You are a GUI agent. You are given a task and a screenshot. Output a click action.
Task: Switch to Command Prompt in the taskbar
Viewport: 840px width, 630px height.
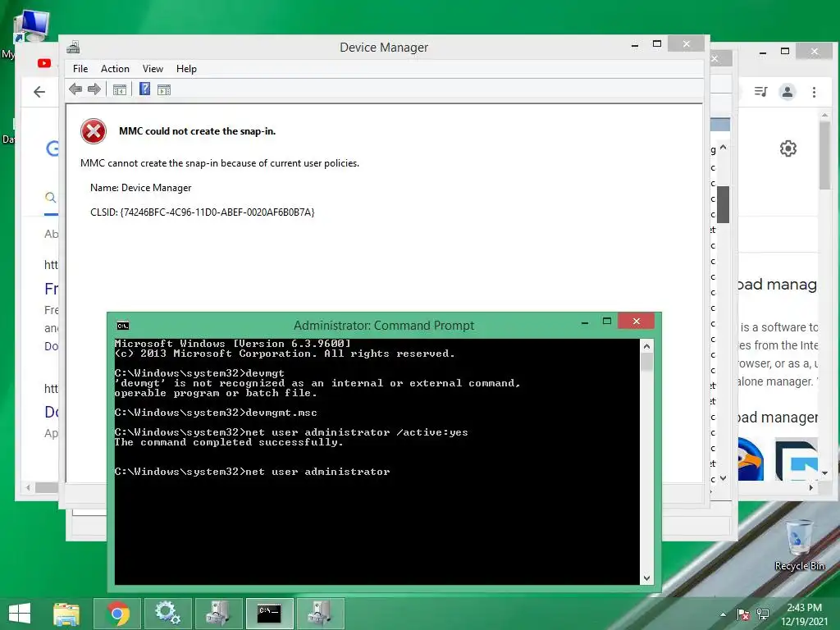pos(269,614)
